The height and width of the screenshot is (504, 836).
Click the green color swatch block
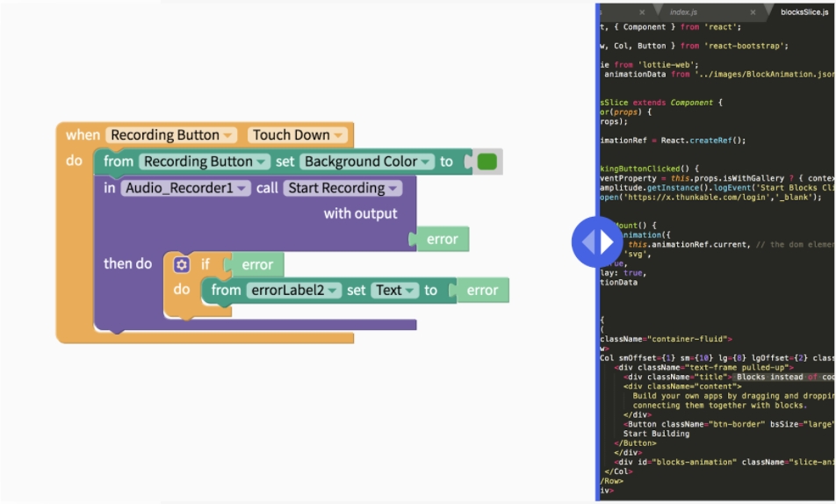coord(487,162)
